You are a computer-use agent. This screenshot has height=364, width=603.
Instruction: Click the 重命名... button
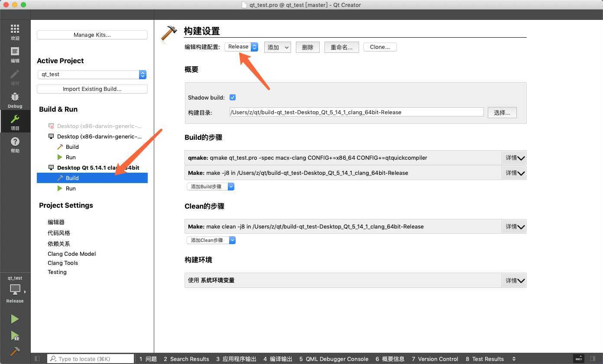coord(341,47)
